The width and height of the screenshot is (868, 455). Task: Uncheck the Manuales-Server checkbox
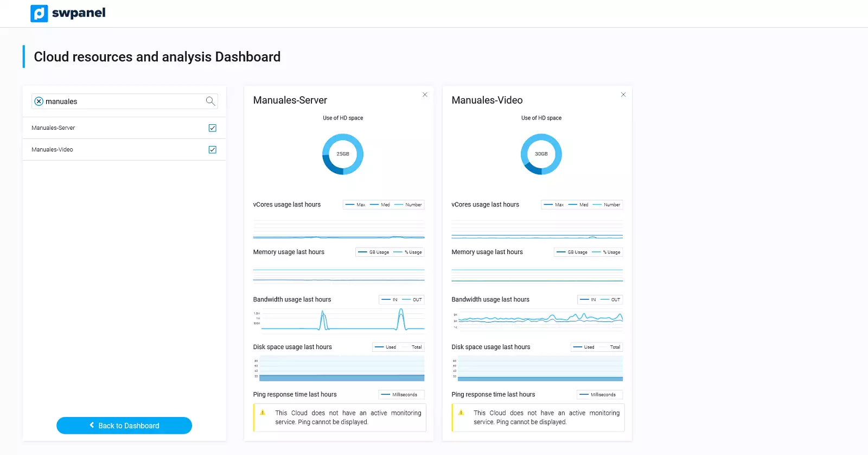click(213, 128)
